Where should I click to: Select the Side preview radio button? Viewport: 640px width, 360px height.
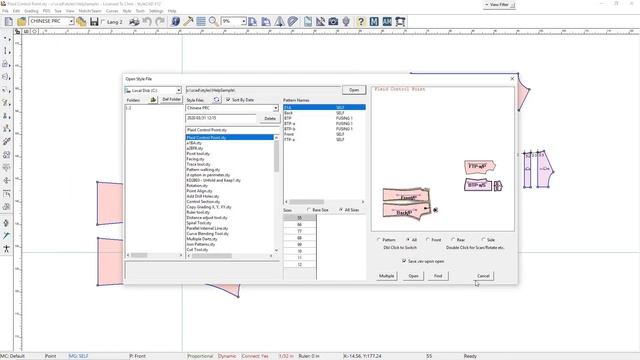(483, 240)
